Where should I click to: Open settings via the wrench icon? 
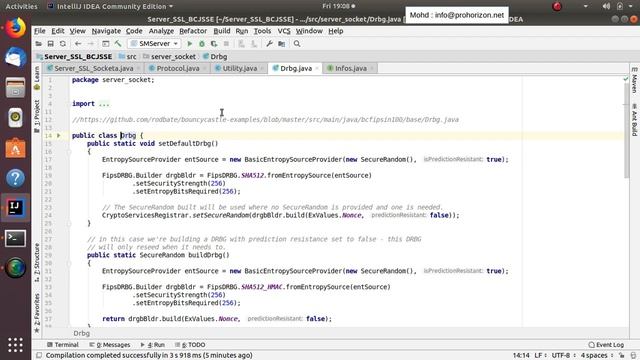(x=269, y=44)
